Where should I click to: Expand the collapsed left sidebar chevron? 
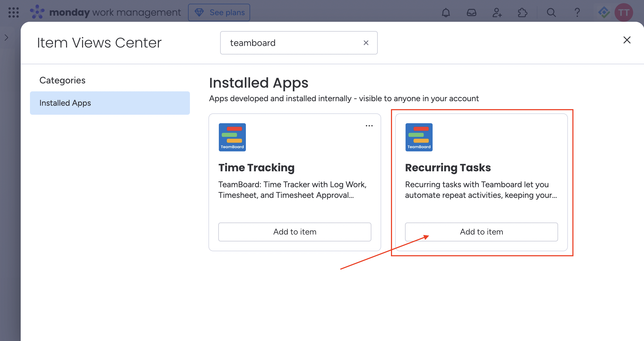click(7, 38)
